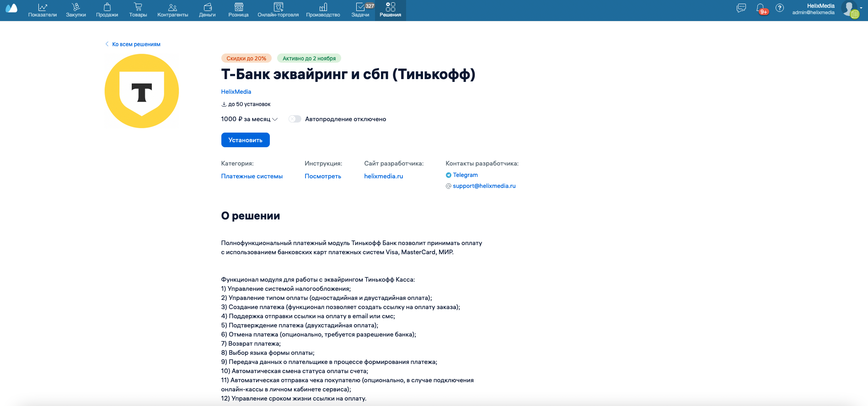Open the HelixMedia account menu

pyautogui.click(x=814, y=9)
